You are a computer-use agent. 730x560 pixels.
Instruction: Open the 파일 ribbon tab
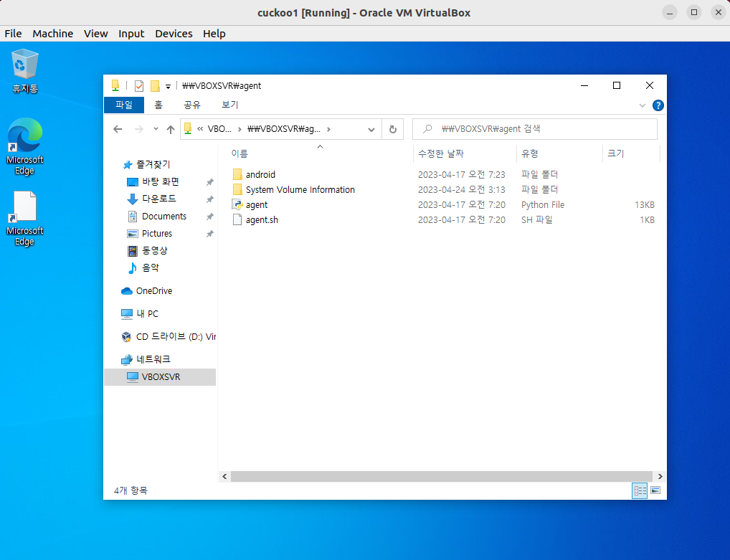tap(124, 105)
